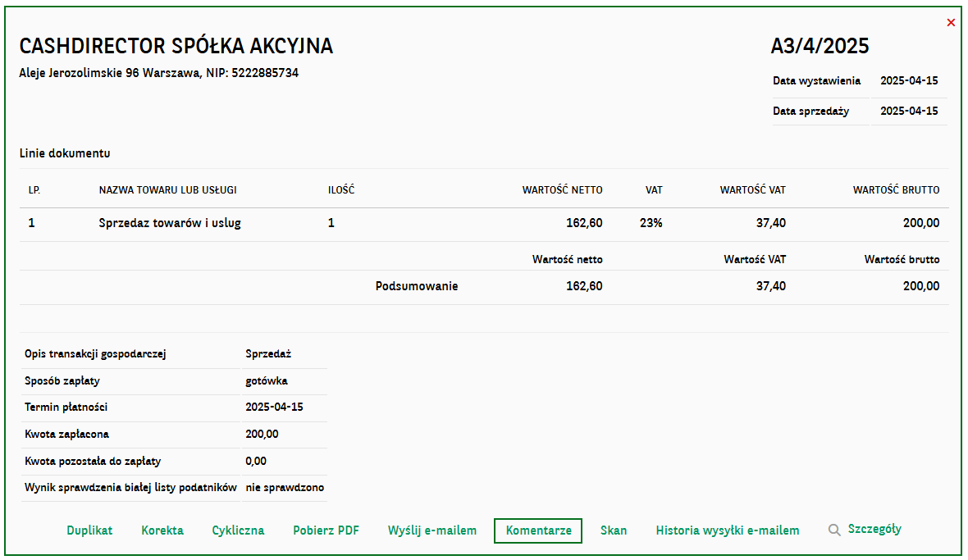Click the line item VAT value 37,40
The image size is (968, 560).
pyautogui.click(x=770, y=223)
